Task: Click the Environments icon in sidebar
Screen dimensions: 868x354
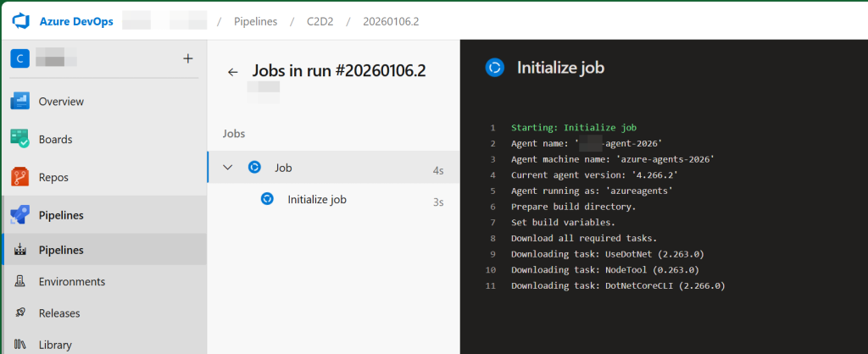Action: pos(20,281)
